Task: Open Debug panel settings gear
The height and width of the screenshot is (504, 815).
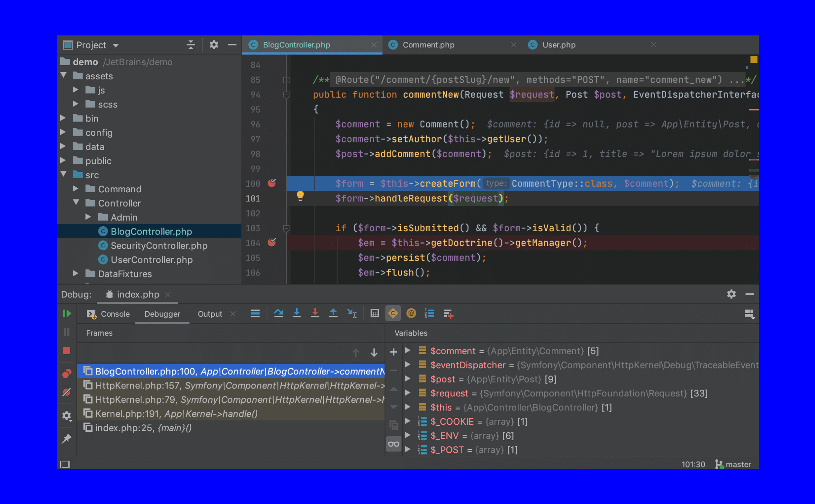Action: 731,294
